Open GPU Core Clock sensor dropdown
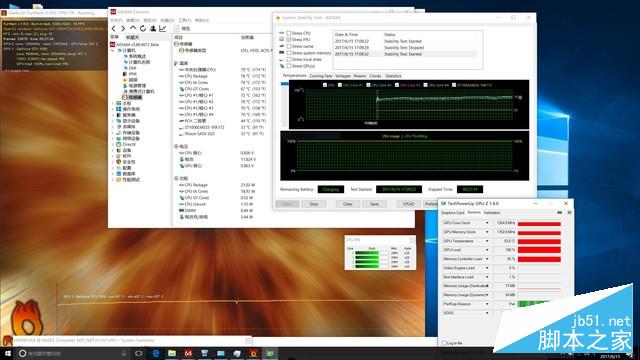This screenshot has width=640, height=360. 487,223
